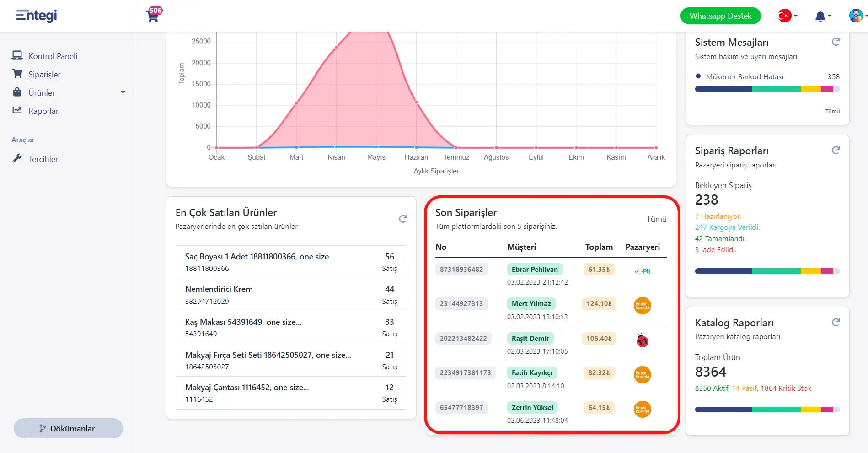Click customer Zerrin Yüksel
Viewport: 868px width, 453px height.
tap(532, 407)
